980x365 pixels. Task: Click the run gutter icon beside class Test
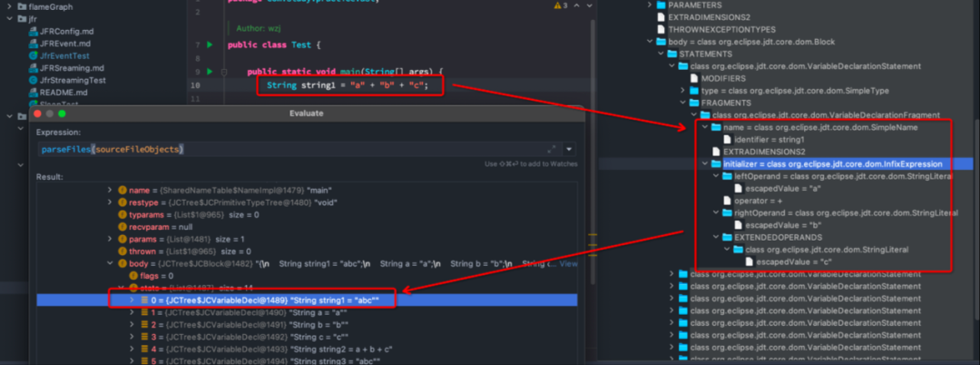pyautogui.click(x=210, y=45)
